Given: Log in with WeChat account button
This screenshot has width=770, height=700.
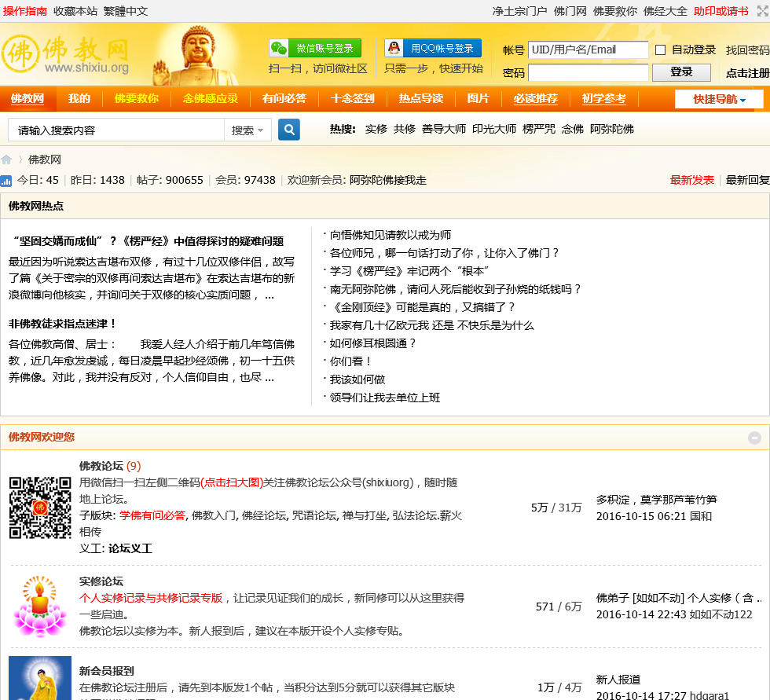Looking at the screenshot, I should (x=315, y=48).
